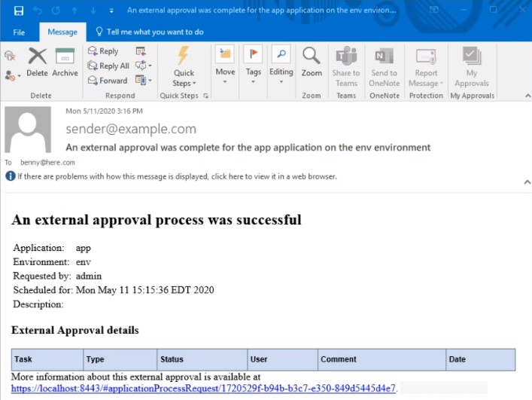
Task: Click the Zoom magnifier button
Action: [312, 63]
